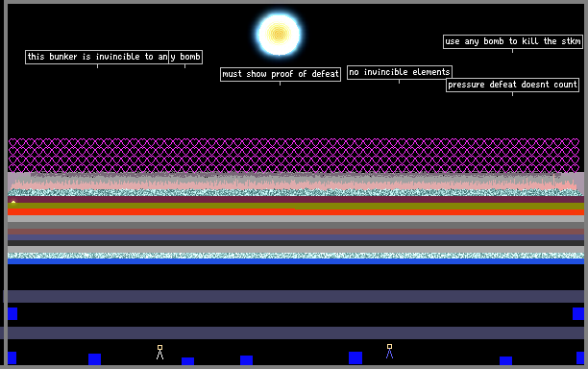Click the "use any bomb to kill the stkm" sign

point(513,41)
